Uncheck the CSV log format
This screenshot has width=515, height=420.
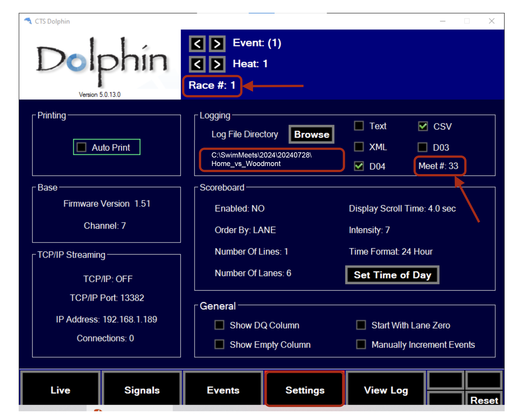(x=423, y=126)
